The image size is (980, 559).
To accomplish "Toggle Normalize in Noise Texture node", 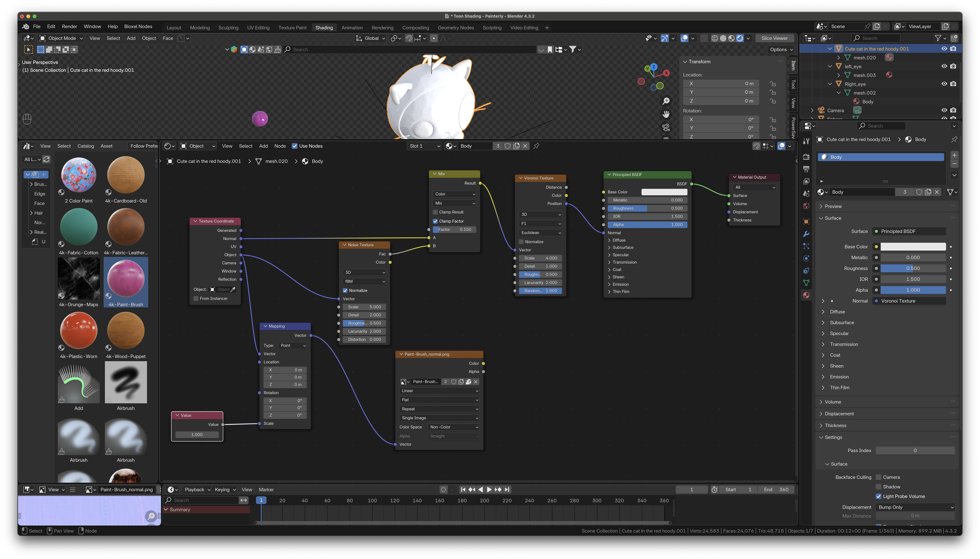I will click(x=345, y=291).
